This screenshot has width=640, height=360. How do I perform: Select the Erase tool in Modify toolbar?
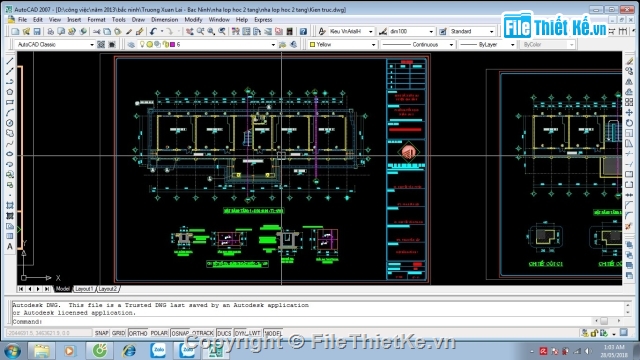[x=629, y=61]
